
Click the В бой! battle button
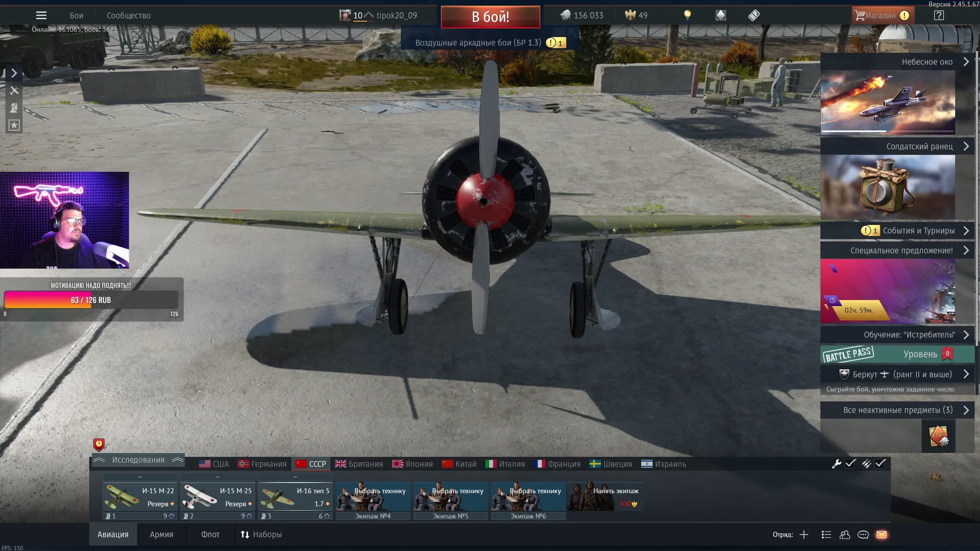pos(490,17)
